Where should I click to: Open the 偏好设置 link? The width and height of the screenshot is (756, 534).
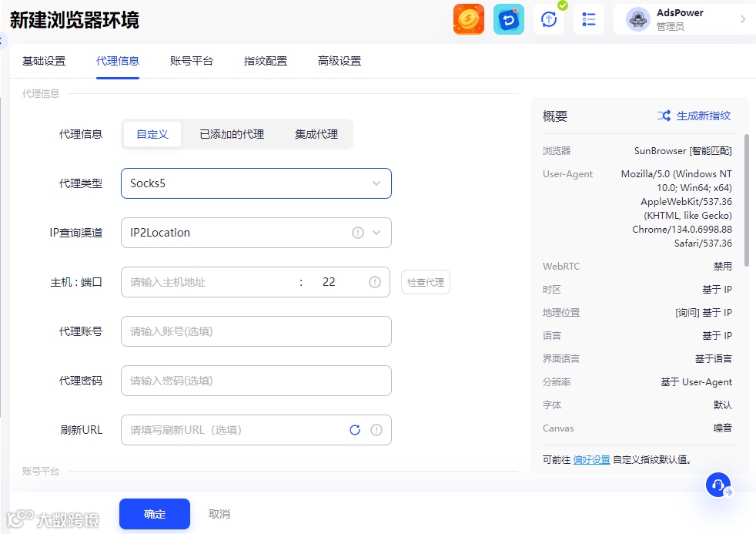591,460
